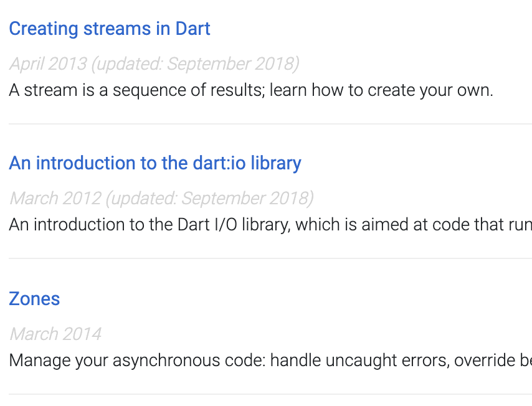
Task: Click the dart:io article description text
Action: coord(262,224)
